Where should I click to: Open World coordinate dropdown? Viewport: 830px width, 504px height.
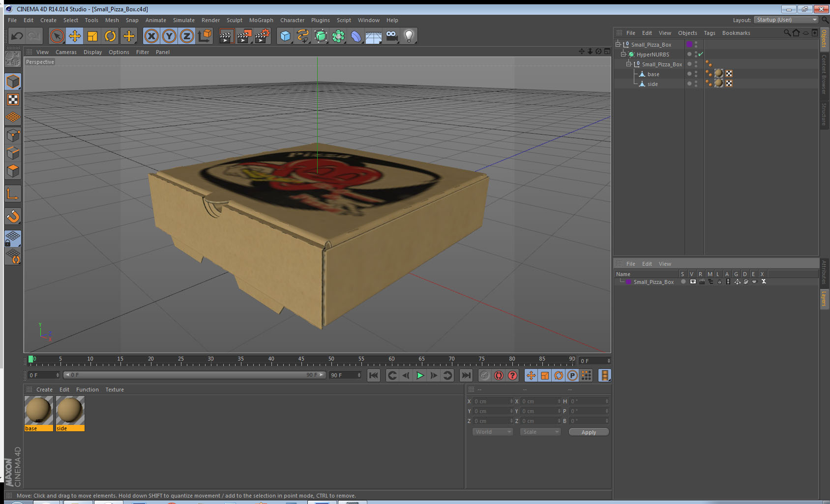click(493, 432)
